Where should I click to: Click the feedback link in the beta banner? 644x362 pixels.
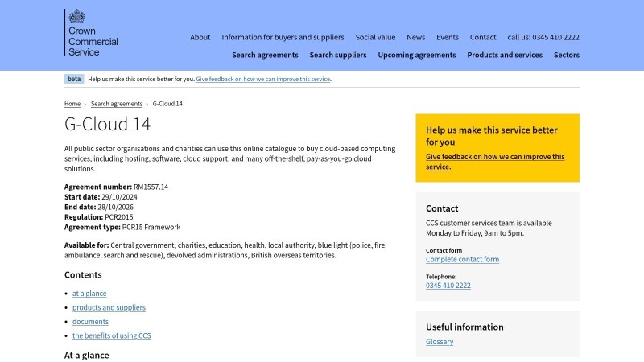coord(263,79)
